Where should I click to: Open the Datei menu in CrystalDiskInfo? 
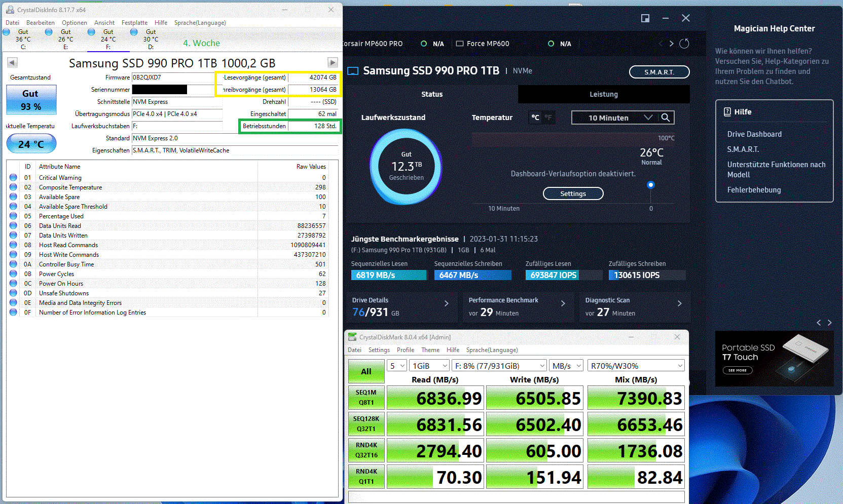12,23
